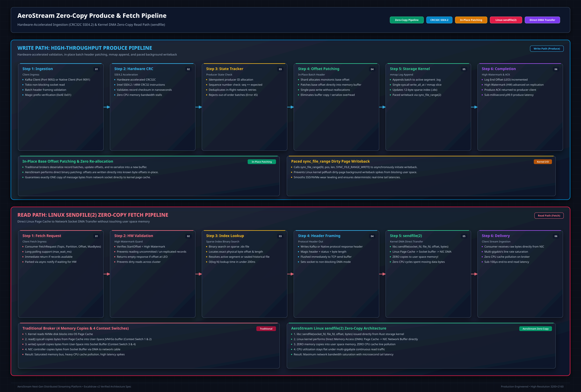
Task: Select the Step 1: Fetch Request title
Action: point(42,236)
